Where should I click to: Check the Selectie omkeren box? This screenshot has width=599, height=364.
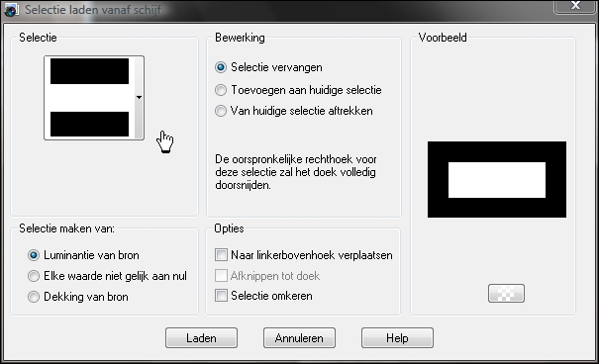point(221,295)
